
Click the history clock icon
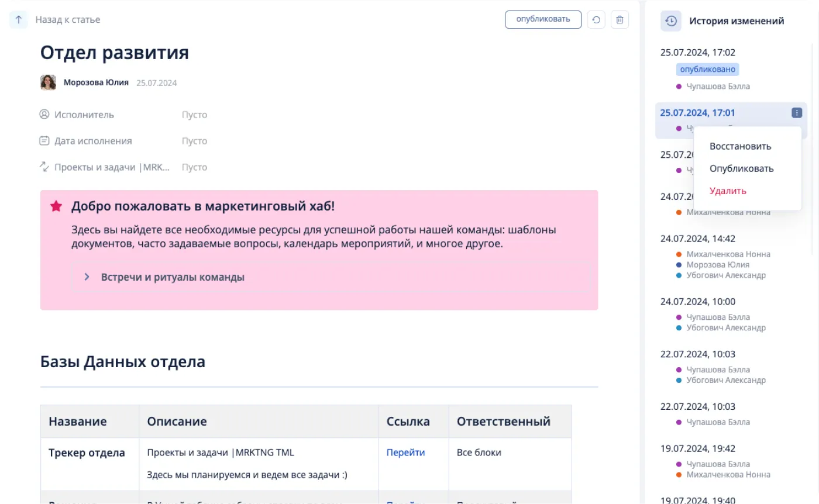click(671, 20)
